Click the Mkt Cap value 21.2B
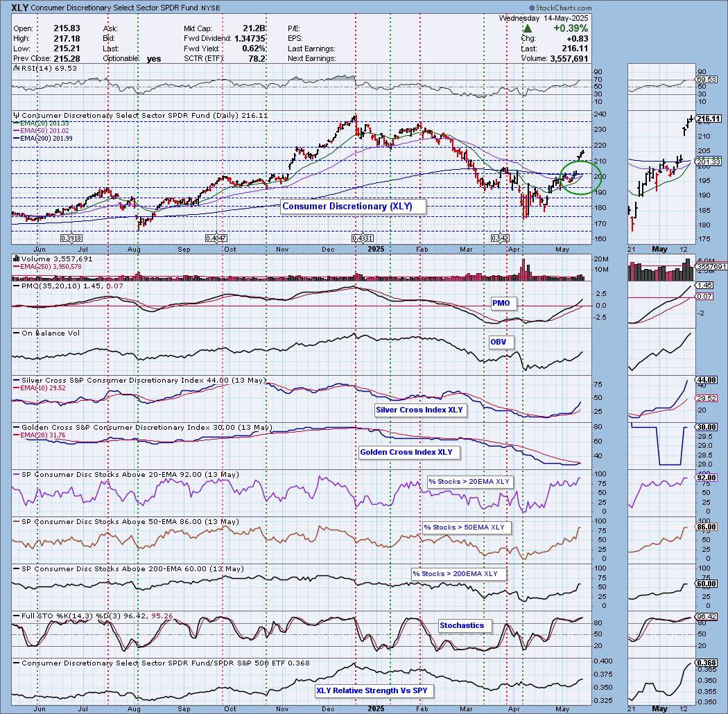 click(x=254, y=28)
